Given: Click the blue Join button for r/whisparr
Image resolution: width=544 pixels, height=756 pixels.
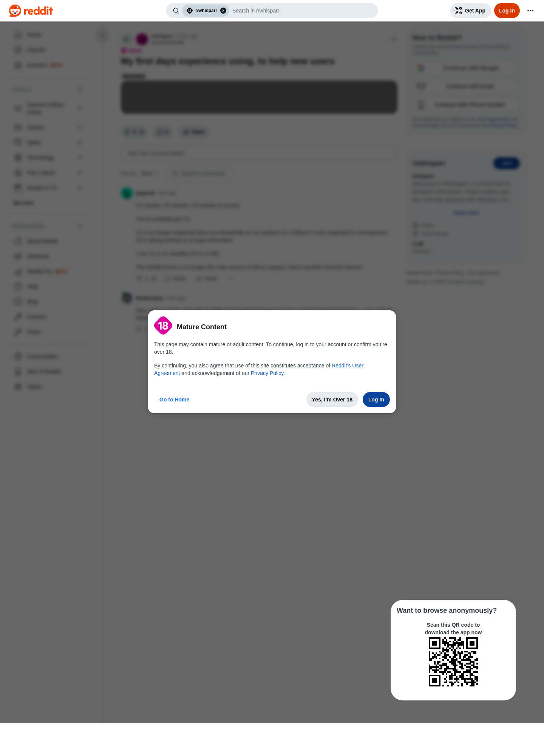Looking at the screenshot, I should pyautogui.click(x=507, y=163).
